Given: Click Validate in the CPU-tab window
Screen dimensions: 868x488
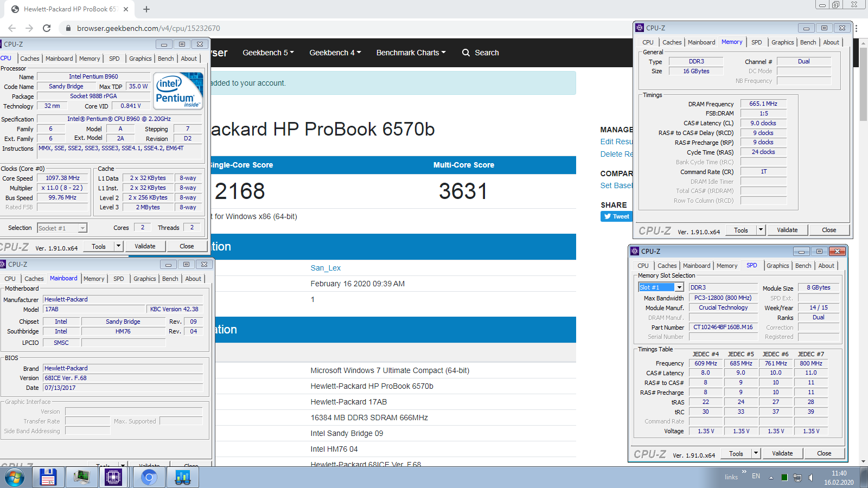Looking at the screenshot, I should point(145,246).
